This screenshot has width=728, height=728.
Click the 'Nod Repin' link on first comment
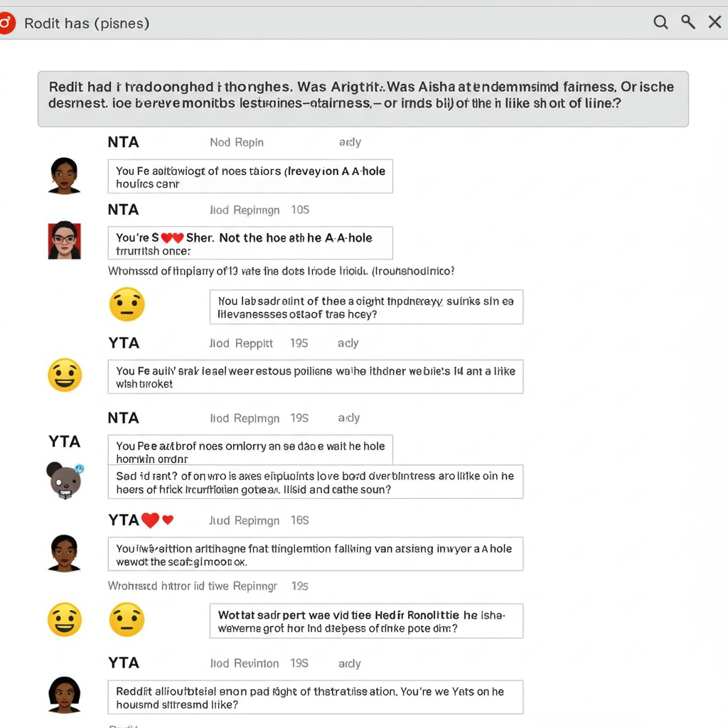pos(237,142)
